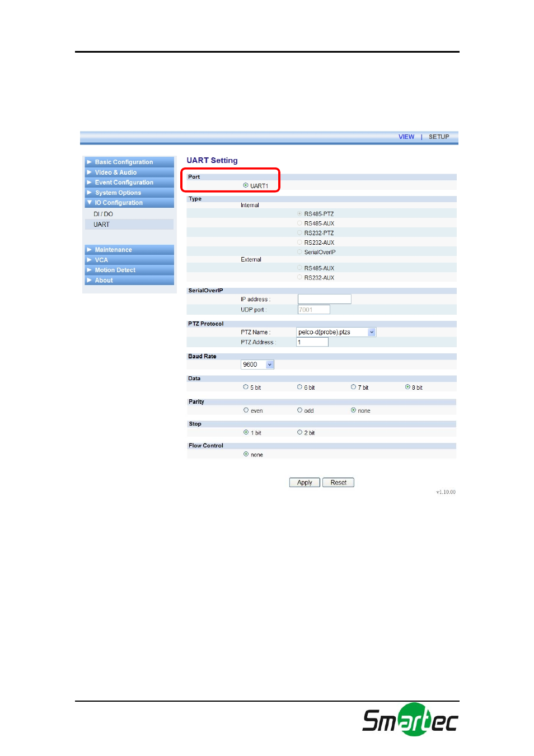The height and width of the screenshot is (756, 534).
Task: Open the About section
Action: (129, 280)
